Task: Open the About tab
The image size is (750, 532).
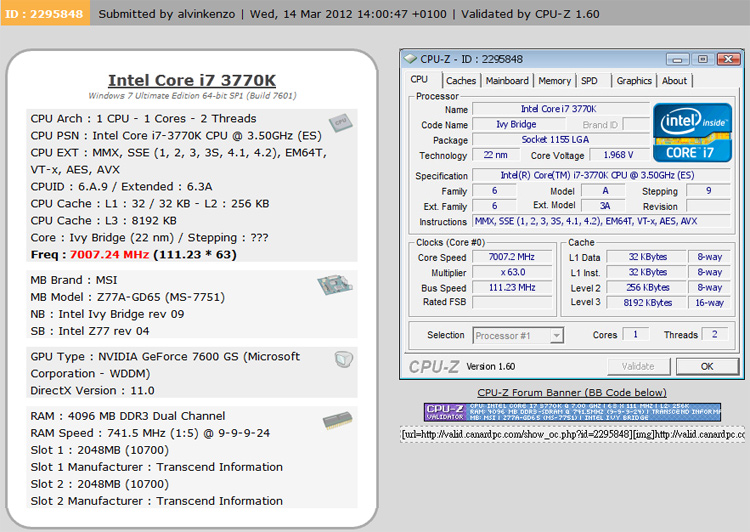Action: (x=674, y=81)
